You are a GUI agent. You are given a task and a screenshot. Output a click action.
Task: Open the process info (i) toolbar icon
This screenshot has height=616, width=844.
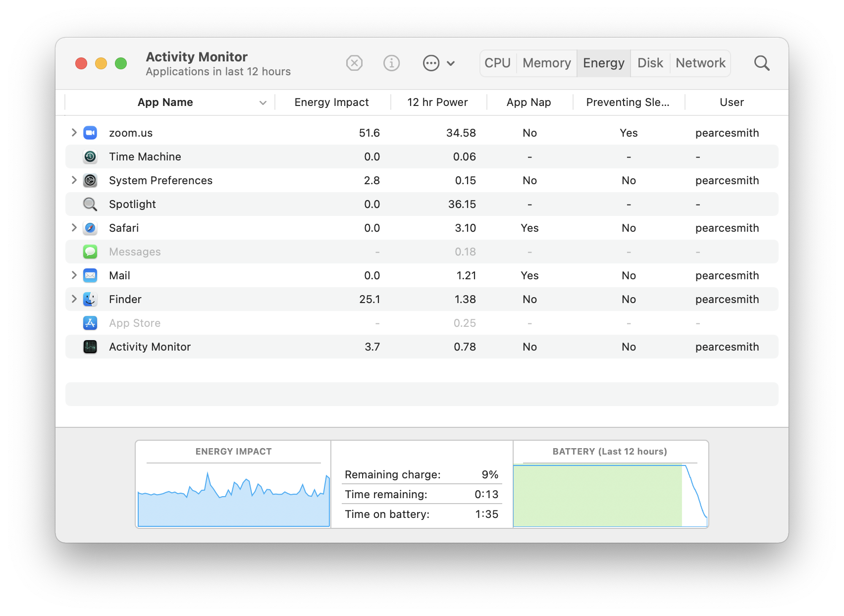(x=391, y=63)
